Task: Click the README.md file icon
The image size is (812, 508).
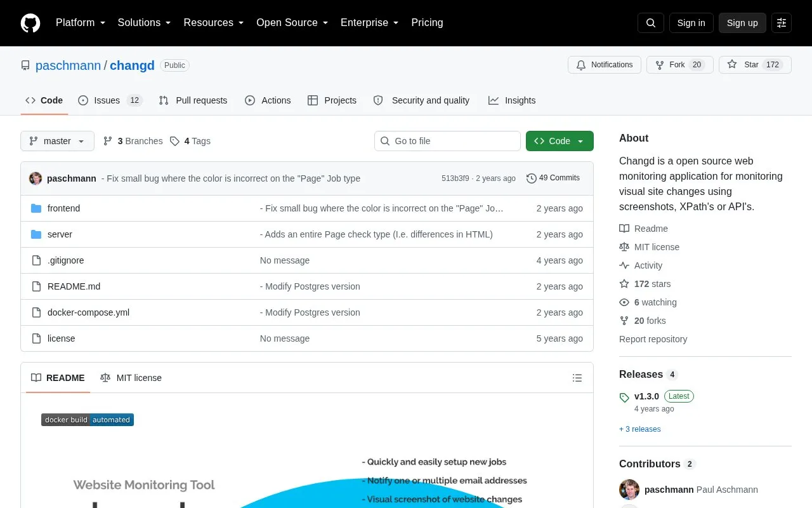Action: [x=36, y=286]
